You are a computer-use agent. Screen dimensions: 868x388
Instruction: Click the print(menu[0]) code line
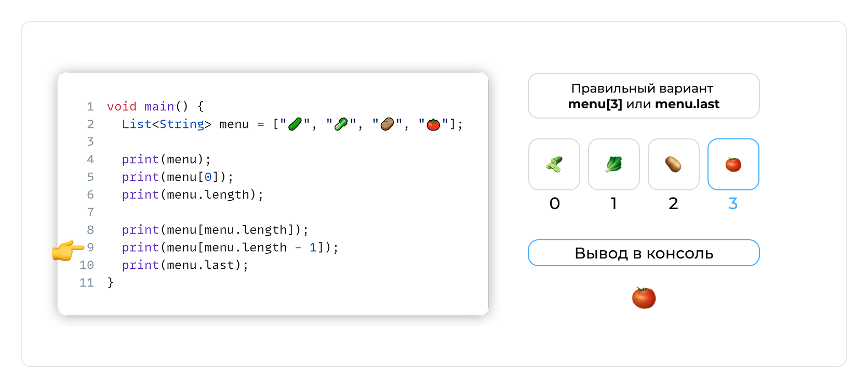click(178, 177)
